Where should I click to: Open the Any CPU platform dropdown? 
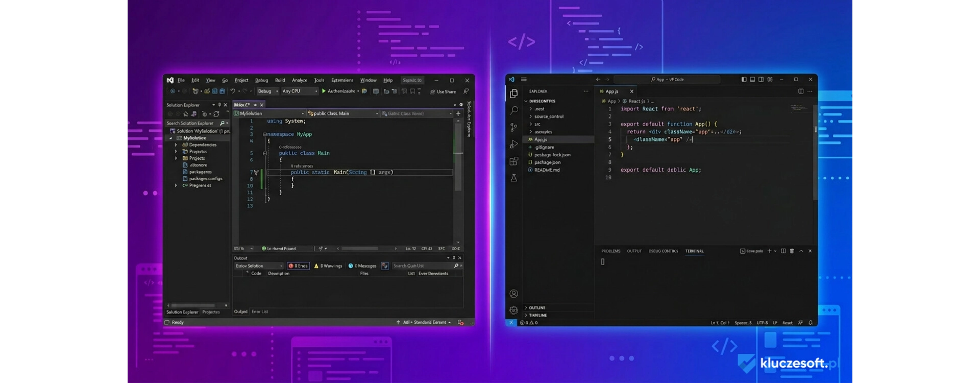300,91
